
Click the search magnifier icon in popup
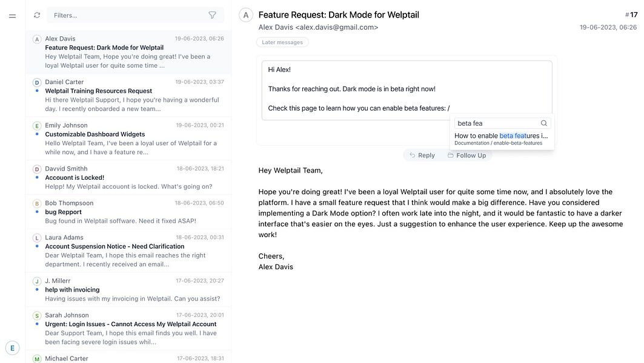tap(544, 123)
